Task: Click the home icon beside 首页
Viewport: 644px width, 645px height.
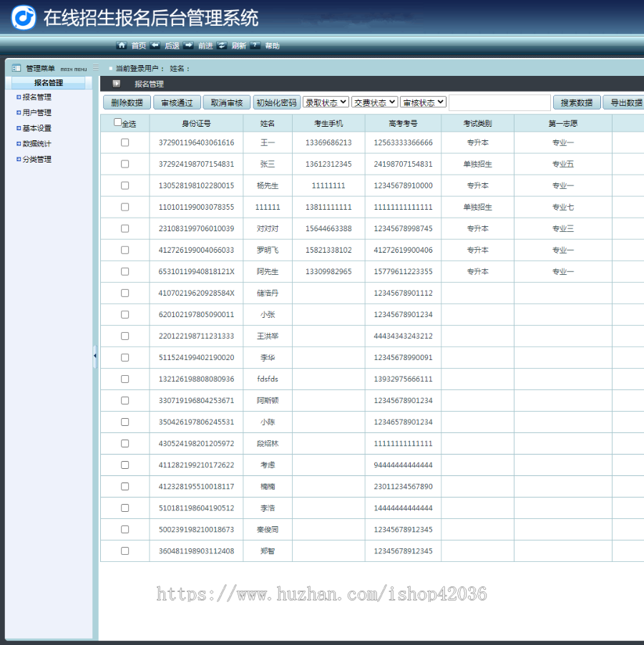Action: [122, 45]
